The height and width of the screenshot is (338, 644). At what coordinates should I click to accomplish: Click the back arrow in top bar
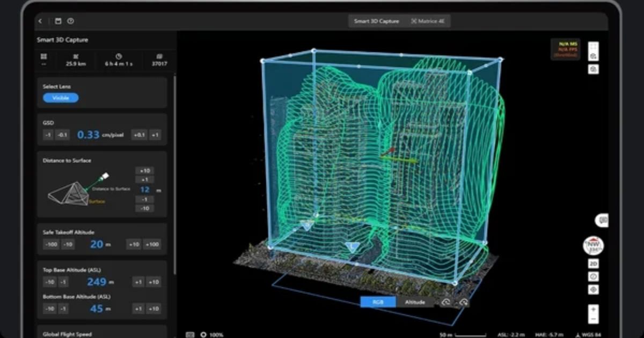click(x=40, y=21)
